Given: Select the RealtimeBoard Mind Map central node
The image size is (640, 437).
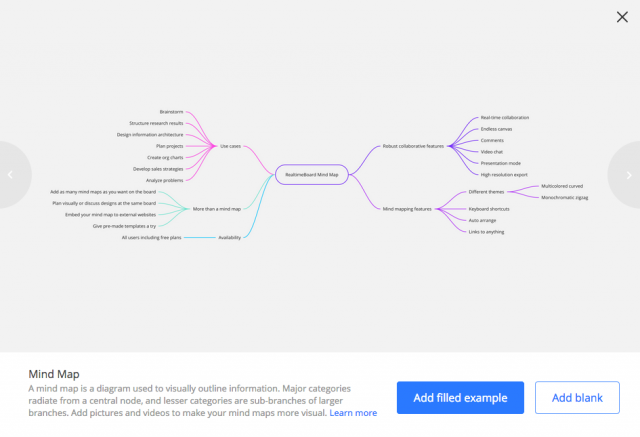Looking at the screenshot, I should tap(312, 175).
